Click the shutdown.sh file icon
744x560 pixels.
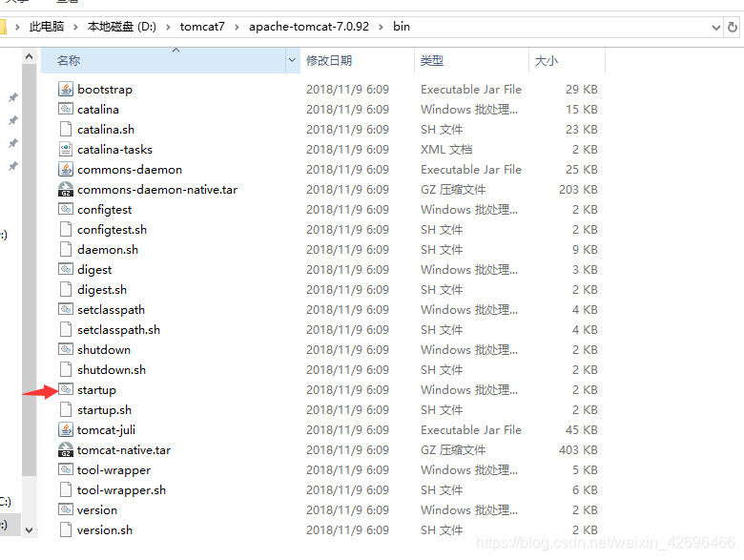[x=66, y=370]
